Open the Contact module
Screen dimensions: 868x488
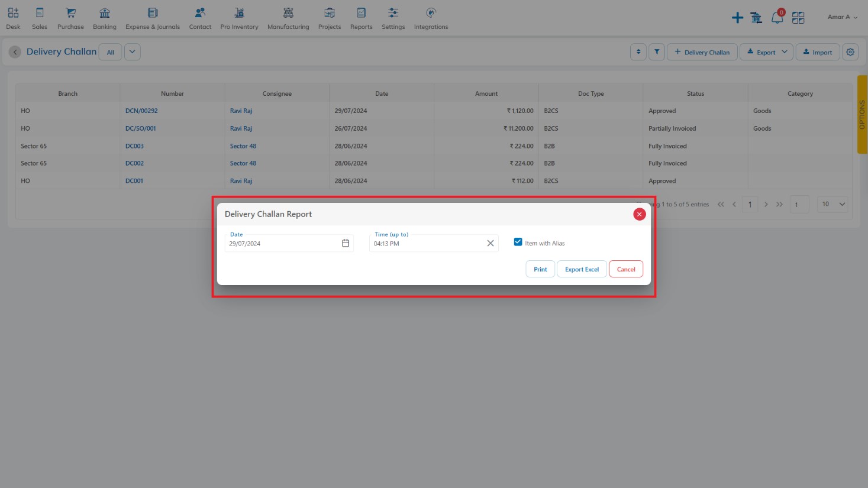click(x=200, y=18)
